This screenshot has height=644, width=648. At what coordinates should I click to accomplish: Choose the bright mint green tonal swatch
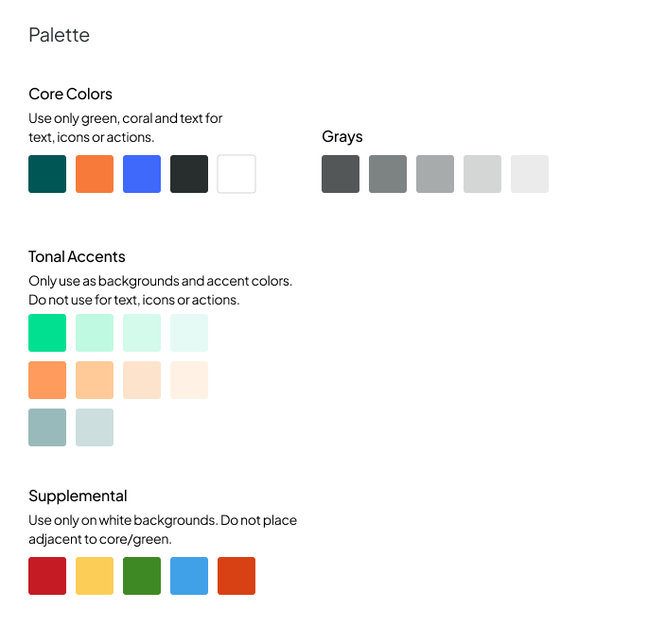click(47, 333)
